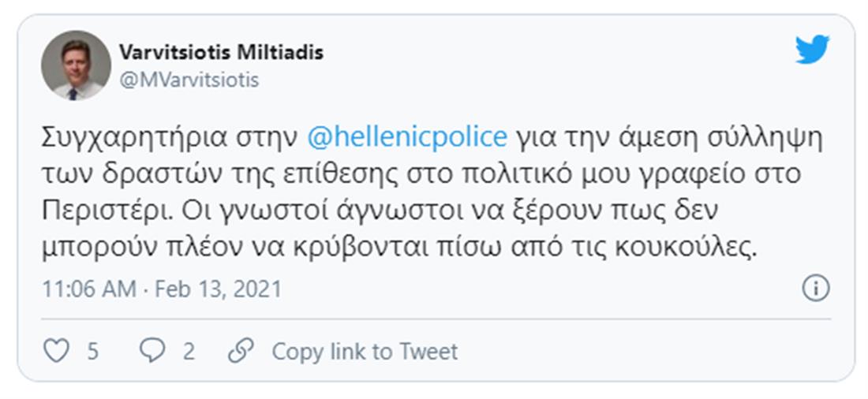Screen dimensions: 868x399
Task: Click the chain link icon
Action: point(240,351)
